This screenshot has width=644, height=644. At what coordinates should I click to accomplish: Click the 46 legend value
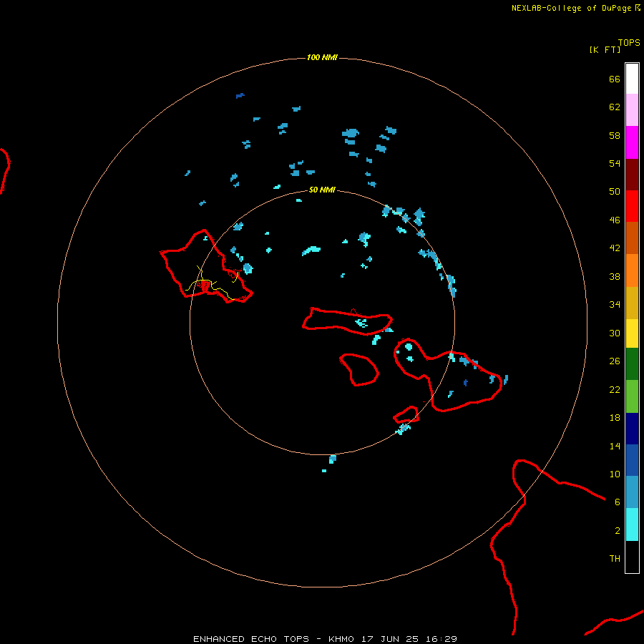(615, 220)
